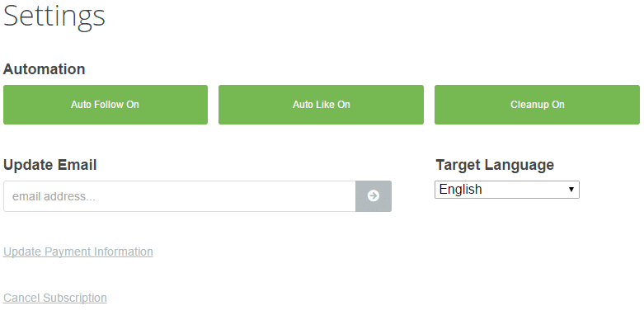Click the Settings page heading
The image size is (644, 315).
coord(54,16)
